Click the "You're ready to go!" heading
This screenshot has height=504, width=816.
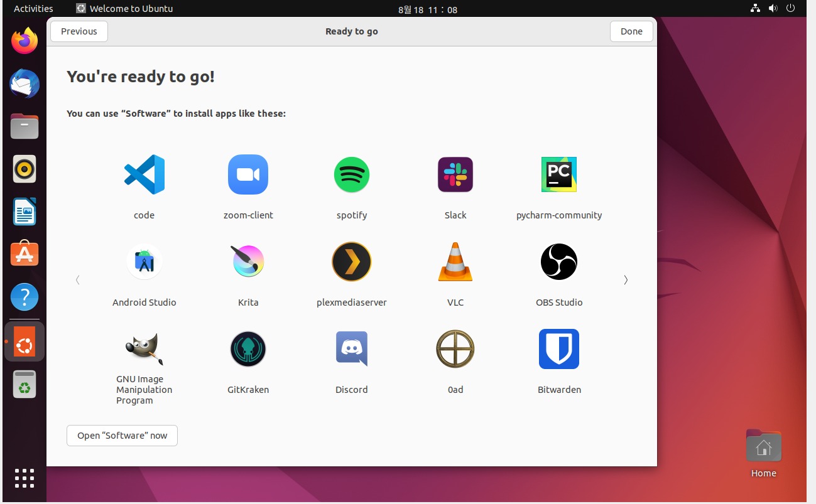(x=141, y=77)
